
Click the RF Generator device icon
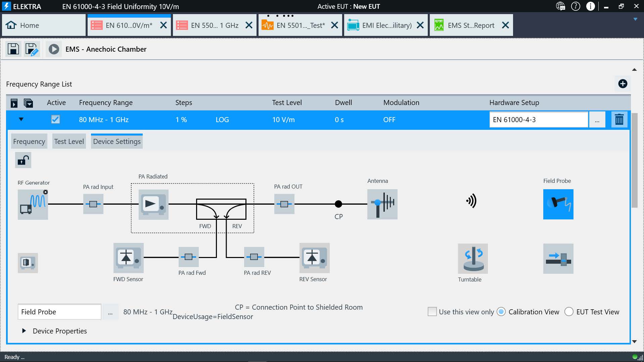click(x=33, y=204)
